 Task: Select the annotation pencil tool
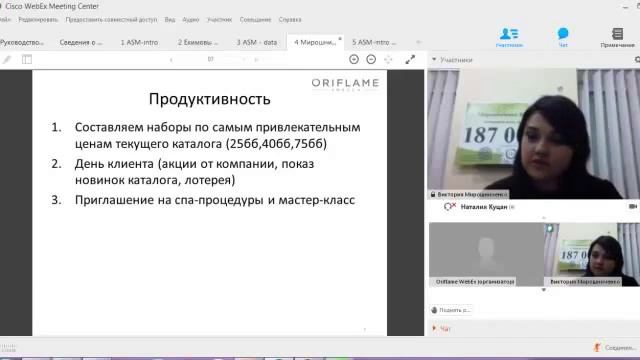click(7, 60)
